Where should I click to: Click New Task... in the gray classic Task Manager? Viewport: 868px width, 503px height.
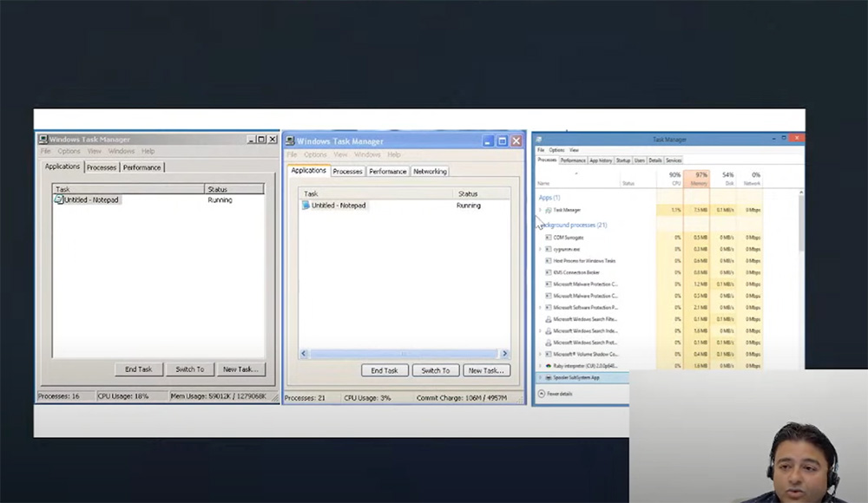(x=240, y=369)
